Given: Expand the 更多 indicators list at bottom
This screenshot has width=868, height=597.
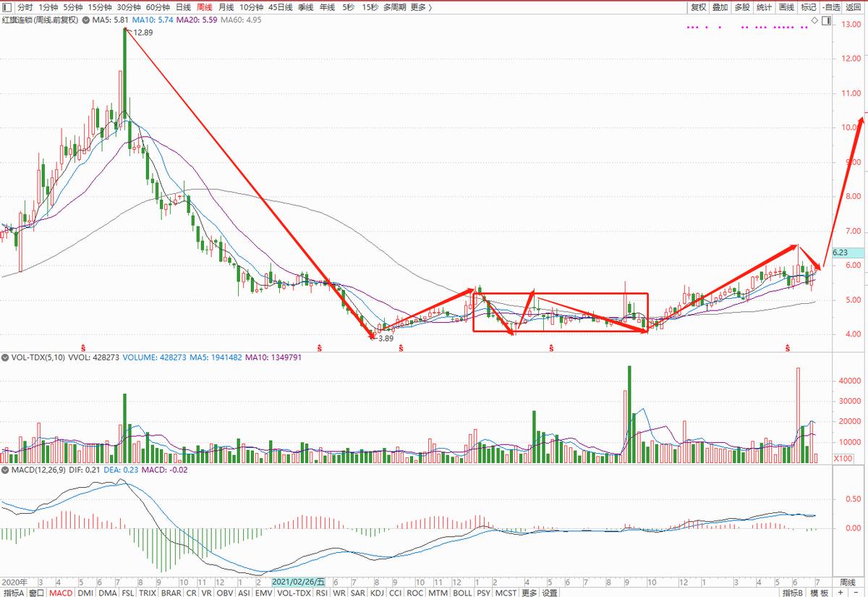Looking at the screenshot, I should (529, 593).
